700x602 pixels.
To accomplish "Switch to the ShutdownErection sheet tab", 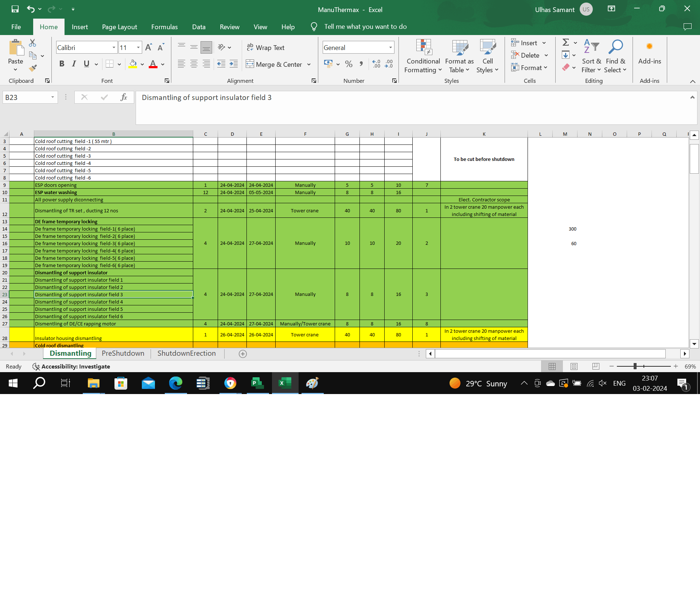I will pyautogui.click(x=186, y=353).
